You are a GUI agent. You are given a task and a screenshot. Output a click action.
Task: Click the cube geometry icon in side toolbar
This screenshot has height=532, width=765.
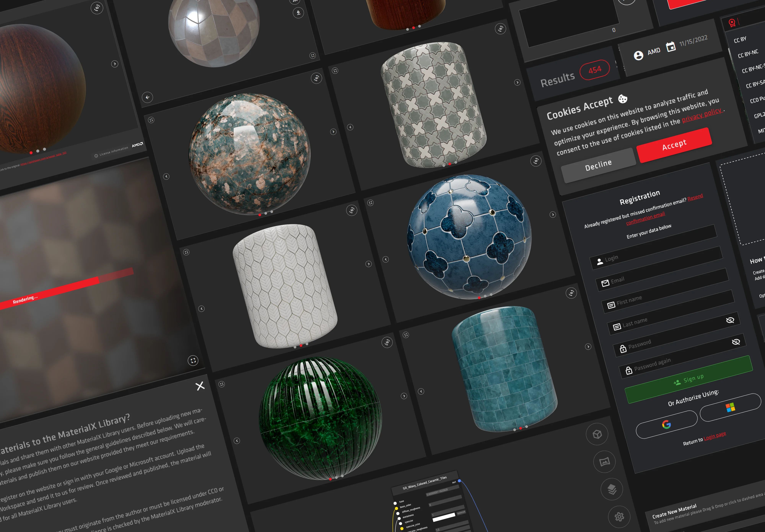[597, 434]
